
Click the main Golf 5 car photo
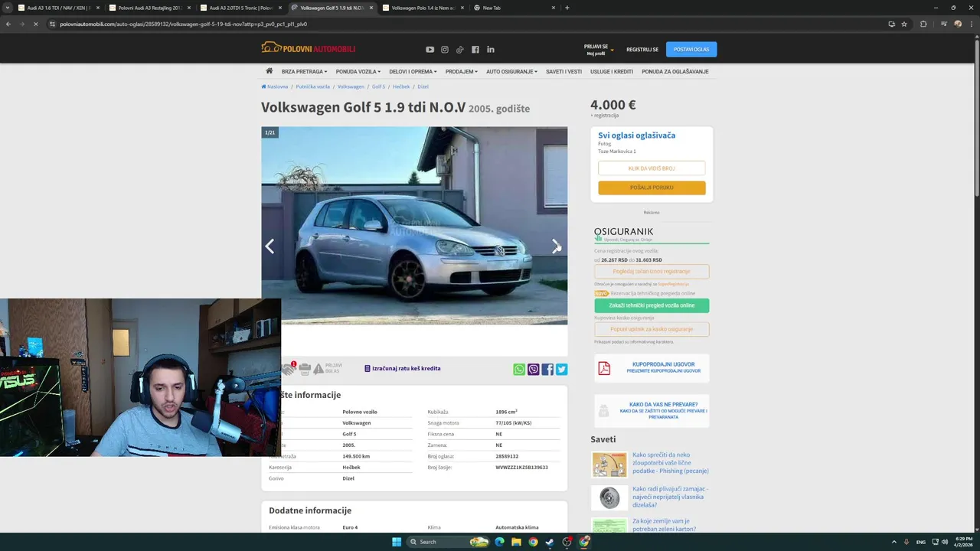(414, 226)
